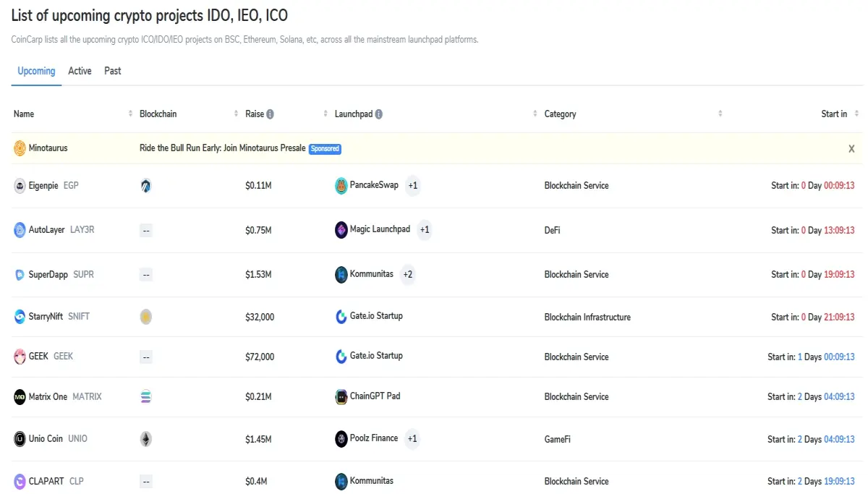Switch to the Past tab
This screenshot has height=494, width=868.
[x=113, y=71]
